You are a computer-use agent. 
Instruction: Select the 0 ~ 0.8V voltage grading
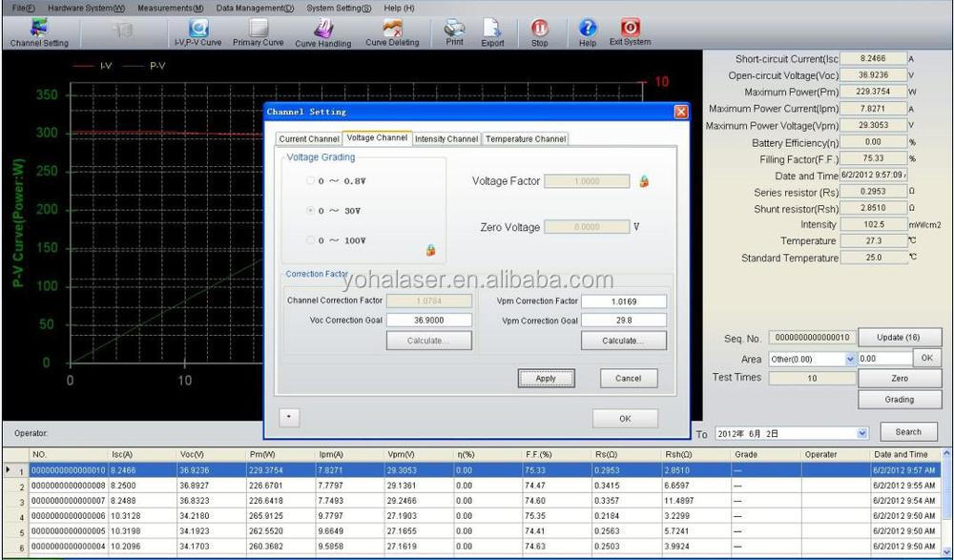pos(310,180)
